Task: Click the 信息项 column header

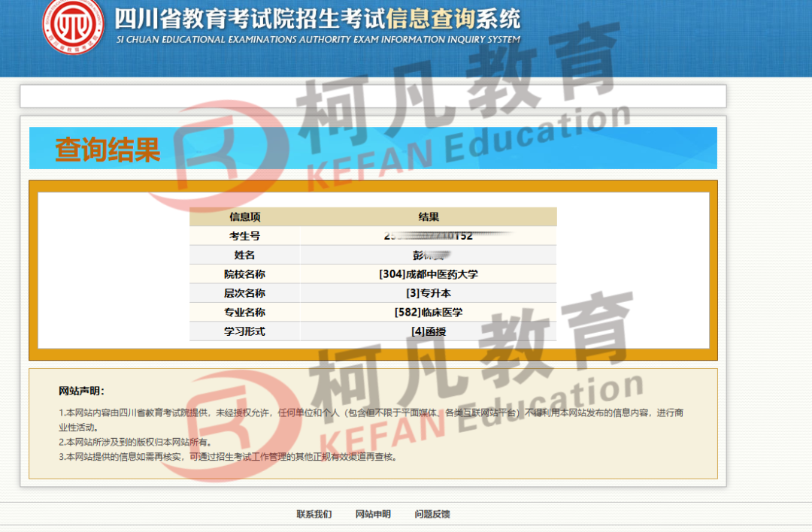Action: click(244, 217)
